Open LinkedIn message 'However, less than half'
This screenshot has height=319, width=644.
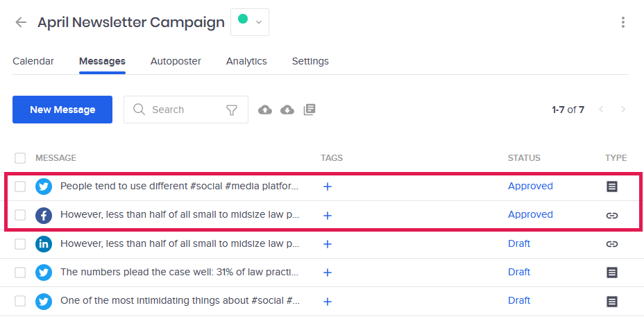point(180,243)
